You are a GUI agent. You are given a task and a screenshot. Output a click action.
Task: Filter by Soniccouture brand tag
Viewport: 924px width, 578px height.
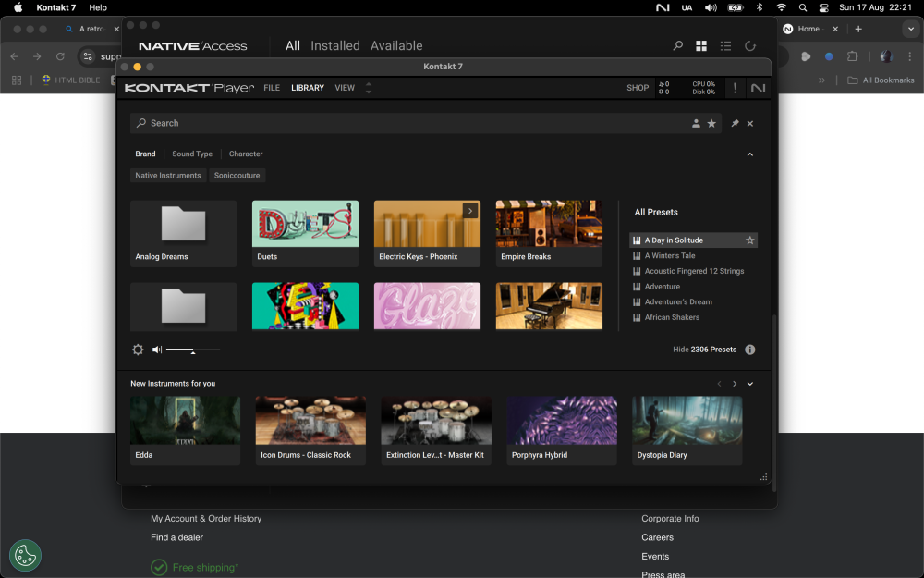[x=237, y=175]
